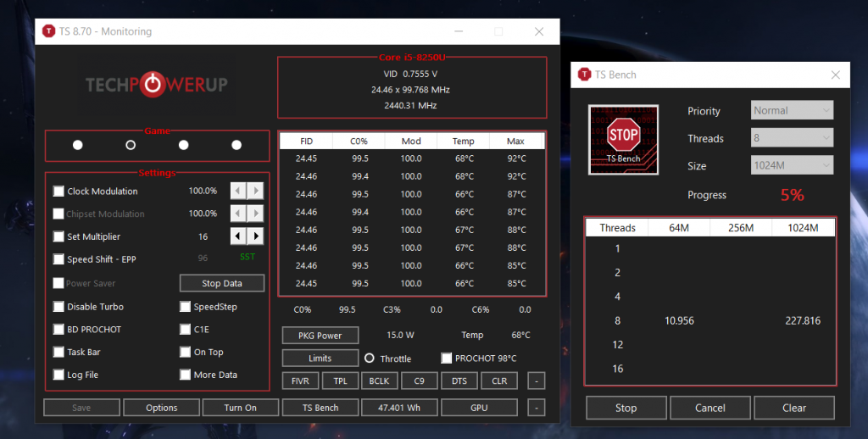
Task: Enable BD PROCHOT checkbox
Action: pyautogui.click(x=58, y=330)
